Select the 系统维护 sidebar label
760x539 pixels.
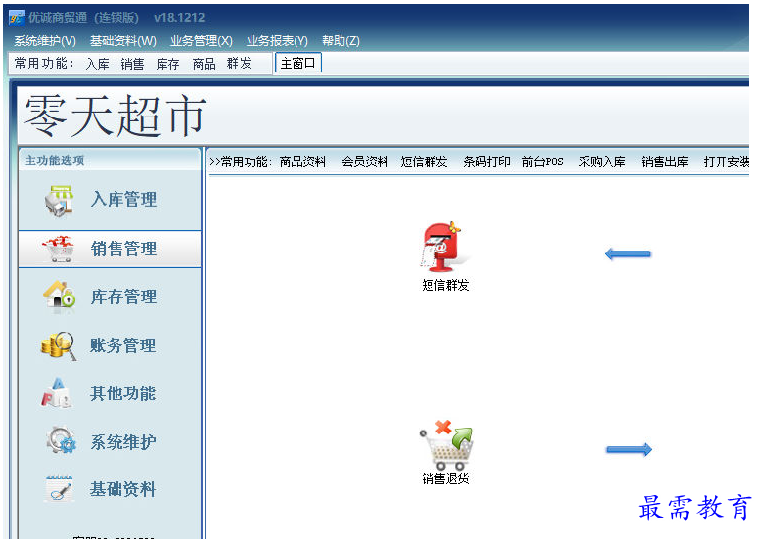(124, 442)
